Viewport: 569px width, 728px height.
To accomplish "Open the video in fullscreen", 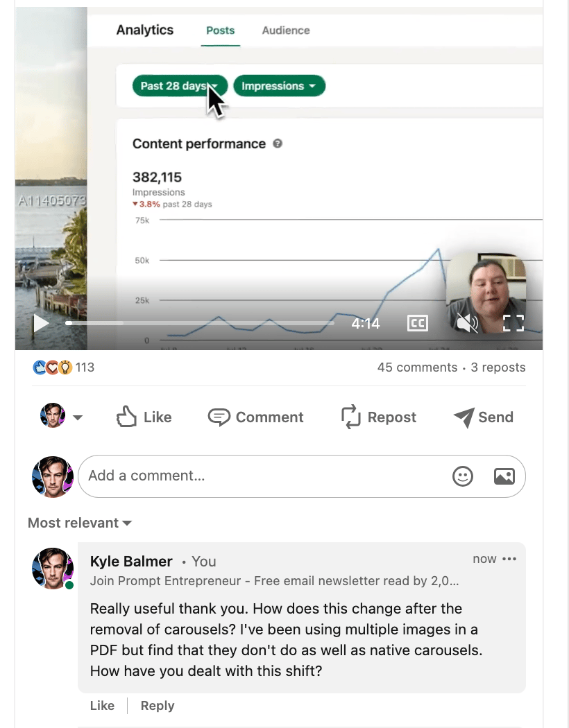I will point(513,323).
